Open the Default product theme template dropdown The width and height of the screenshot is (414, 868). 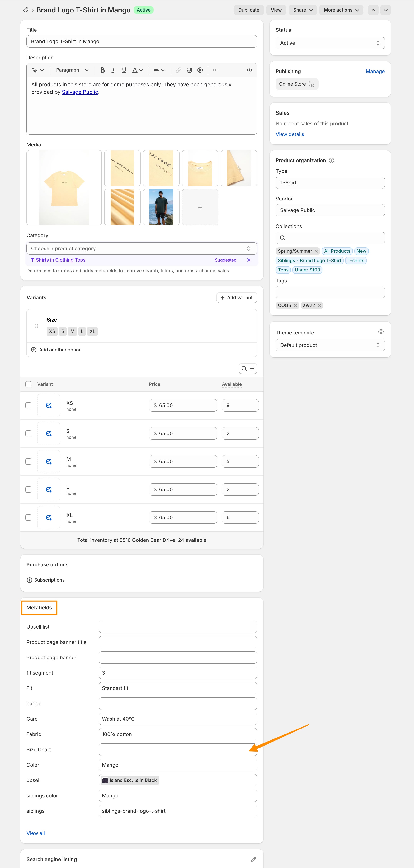click(330, 345)
